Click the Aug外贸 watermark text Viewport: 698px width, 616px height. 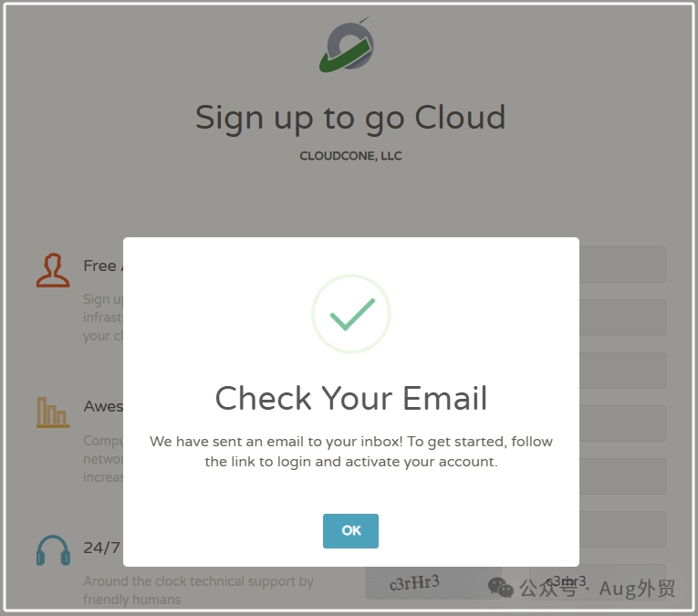click(637, 589)
